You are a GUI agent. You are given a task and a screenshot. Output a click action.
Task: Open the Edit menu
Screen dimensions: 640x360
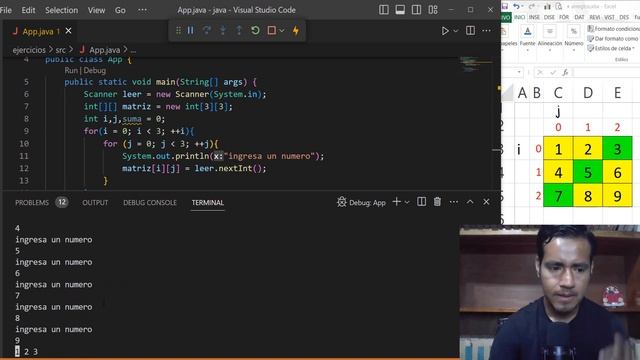pyautogui.click(x=28, y=10)
